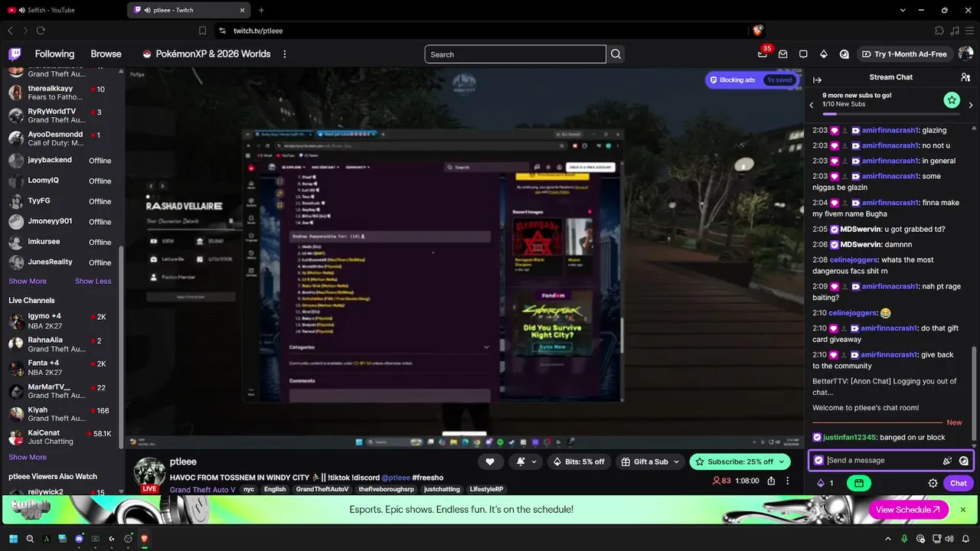Screen dimensions: 980x551
Task: Go to the next goal in chat header
Action: 972,105
